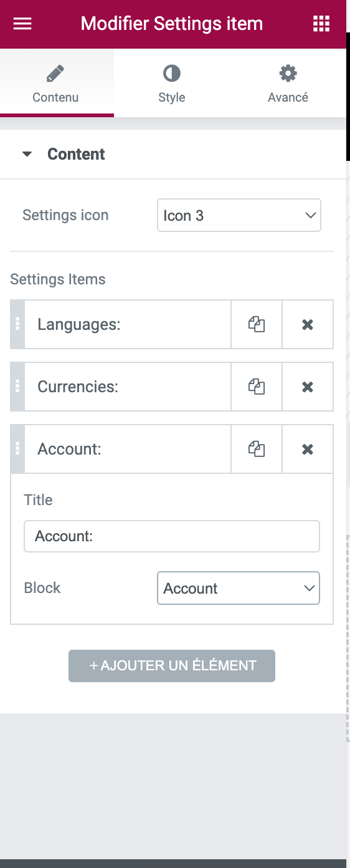The image size is (350, 868).
Task: Click the Account item drag handle
Action: [x=17, y=449]
